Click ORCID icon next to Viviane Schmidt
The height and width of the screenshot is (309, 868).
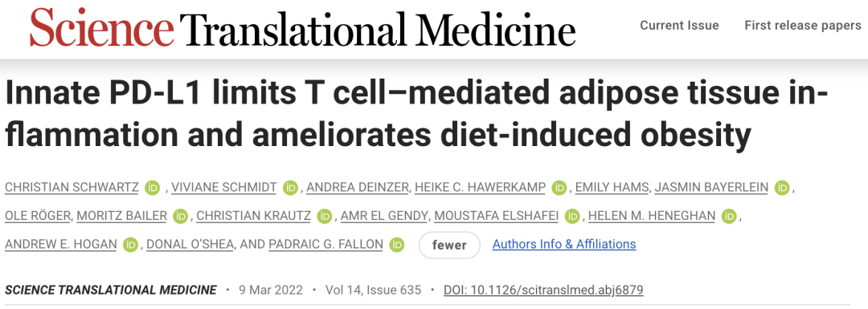click(x=290, y=188)
